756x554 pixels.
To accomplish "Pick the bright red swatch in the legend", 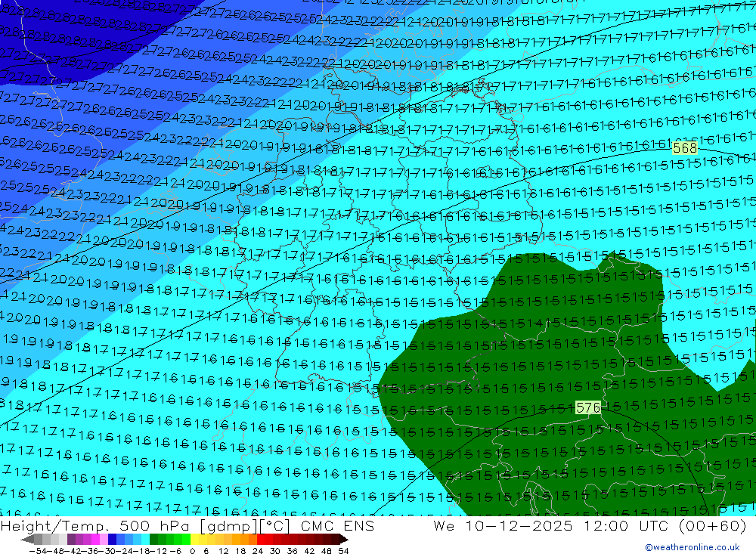I will pos(263,539).
